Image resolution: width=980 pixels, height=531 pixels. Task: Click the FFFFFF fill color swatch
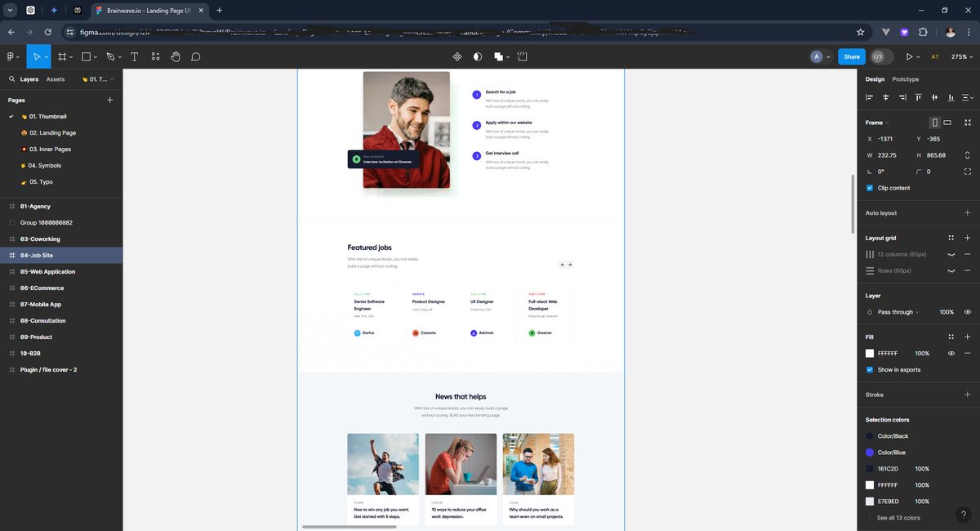870,353
